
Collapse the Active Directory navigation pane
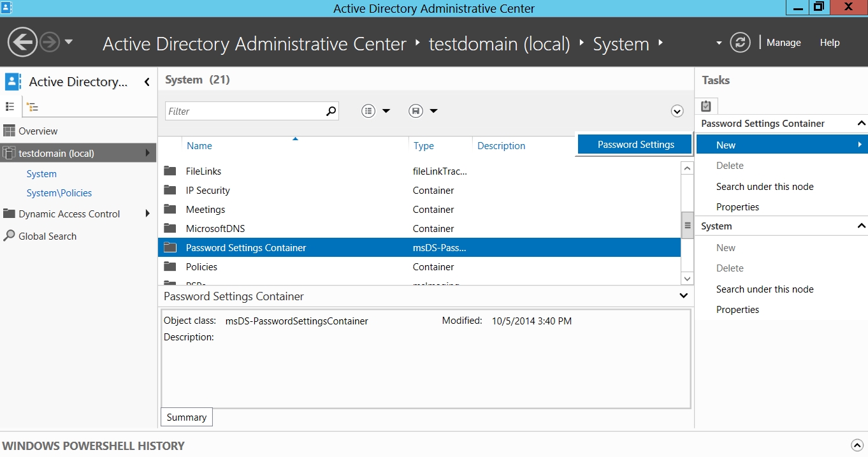pos(147,82)
